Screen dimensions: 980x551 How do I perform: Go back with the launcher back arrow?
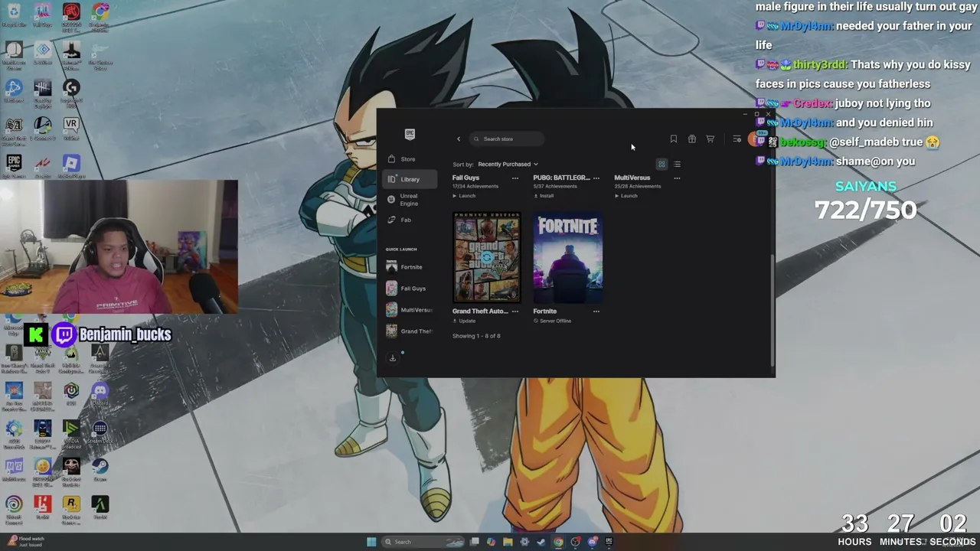[x=459, y=139]
